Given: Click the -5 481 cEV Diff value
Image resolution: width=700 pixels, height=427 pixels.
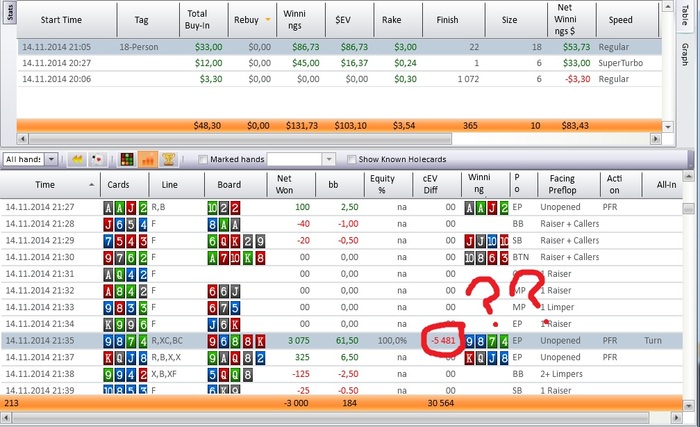Looking at the screenshot, I should tap(443, 341).
